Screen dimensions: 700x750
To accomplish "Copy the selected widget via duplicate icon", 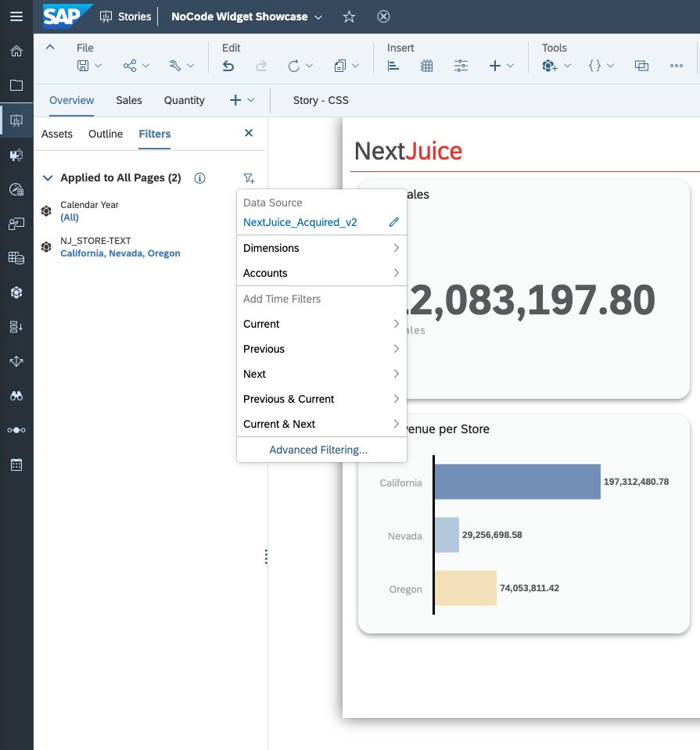I will pos(641,66).
